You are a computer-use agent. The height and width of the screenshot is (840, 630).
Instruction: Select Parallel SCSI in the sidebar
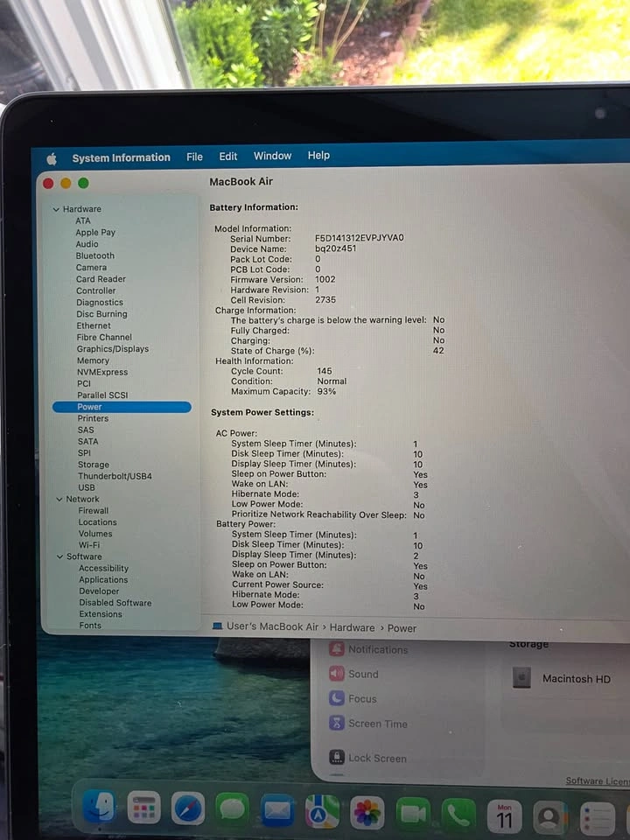(x=102, y=395)
